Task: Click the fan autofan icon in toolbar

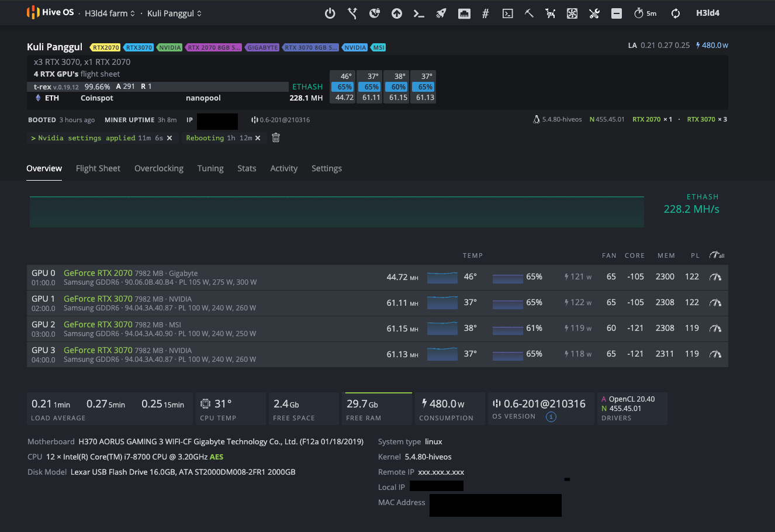Action: (x=572, y=13)
